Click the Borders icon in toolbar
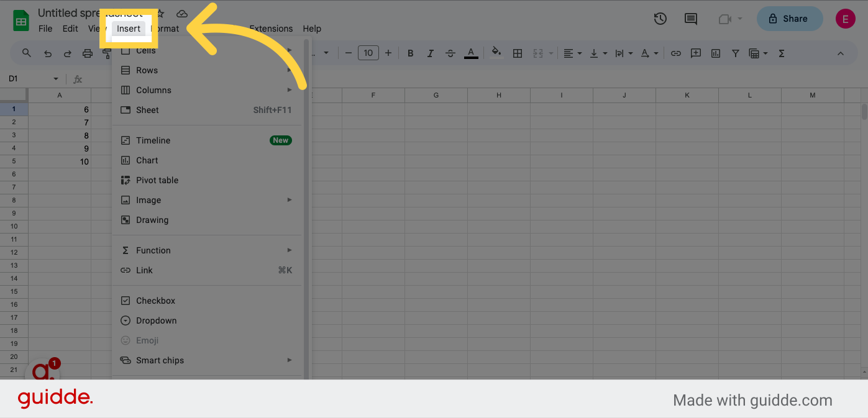Screen dimensions: 868x418 point(517,53)
